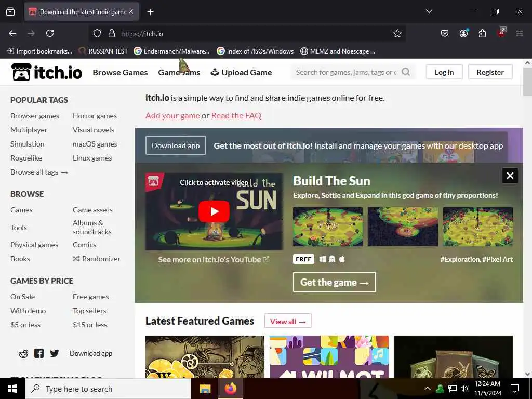This screenshot has height=399, width=532.
Task: Open the dark middle Build The Sun screenshot
Action: (x=403, y=227)
